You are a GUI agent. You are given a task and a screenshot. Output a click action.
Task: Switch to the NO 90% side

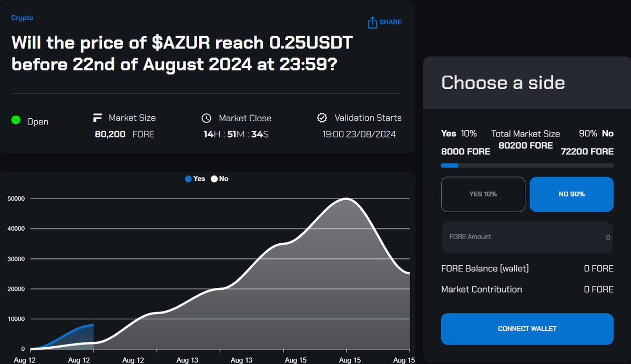571,194
